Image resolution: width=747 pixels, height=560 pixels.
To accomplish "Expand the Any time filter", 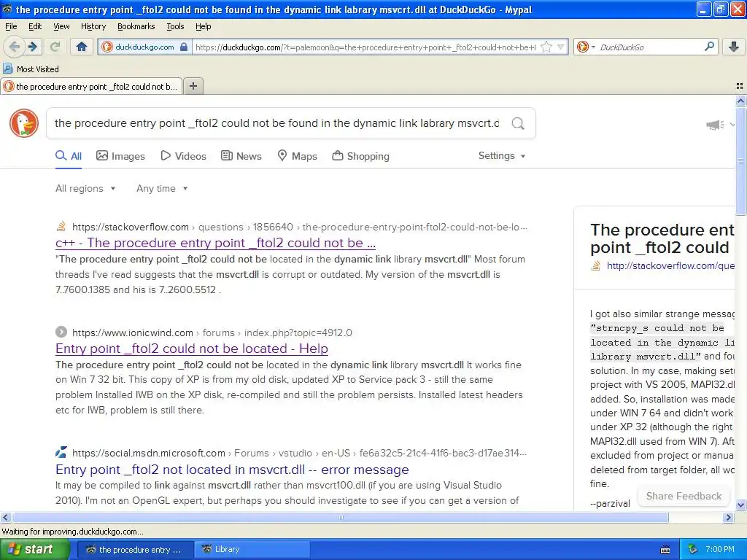I will point(162,189).
